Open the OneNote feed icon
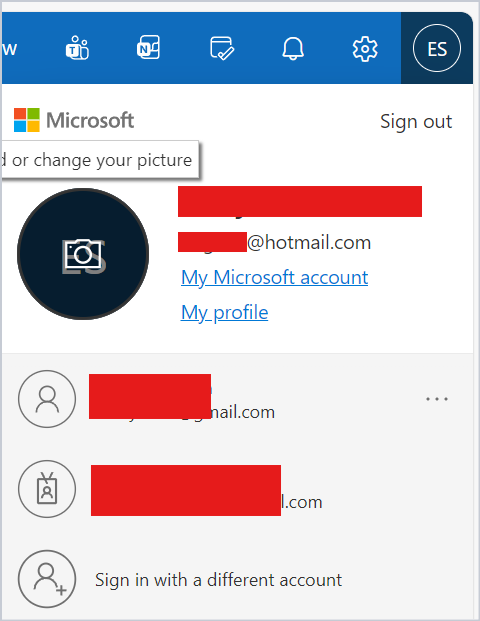This screenshot has height=621, width=480. (149, 47)
